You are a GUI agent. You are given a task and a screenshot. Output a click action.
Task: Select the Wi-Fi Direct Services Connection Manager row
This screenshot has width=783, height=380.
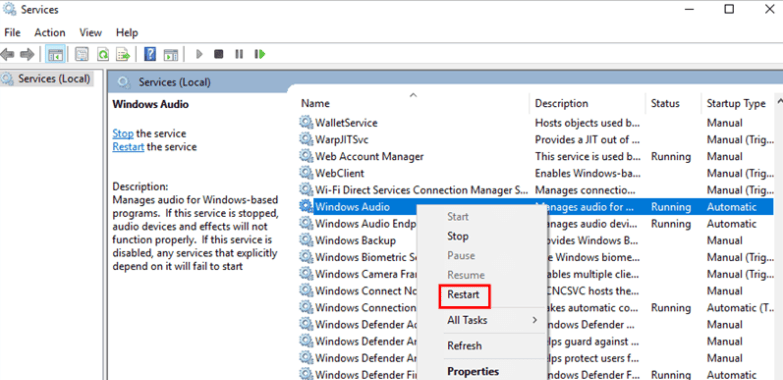click(x=421, y=190)
